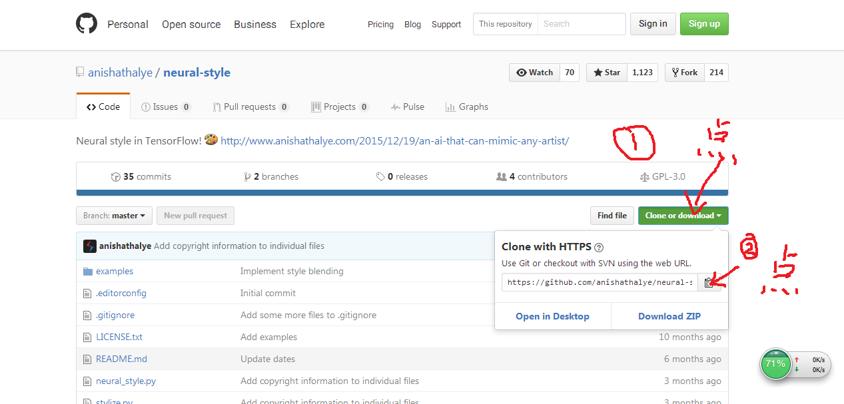Go to the Pricing page
Image resolution: width=844 pixels, height=404 pixels.
pyautogui.click(x=381, y=24)
